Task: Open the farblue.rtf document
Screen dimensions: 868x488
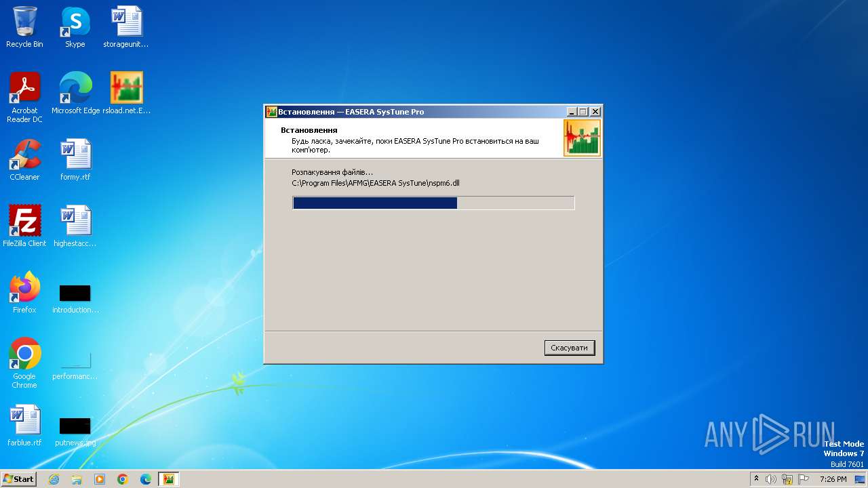Action: [x=24, y=426]
